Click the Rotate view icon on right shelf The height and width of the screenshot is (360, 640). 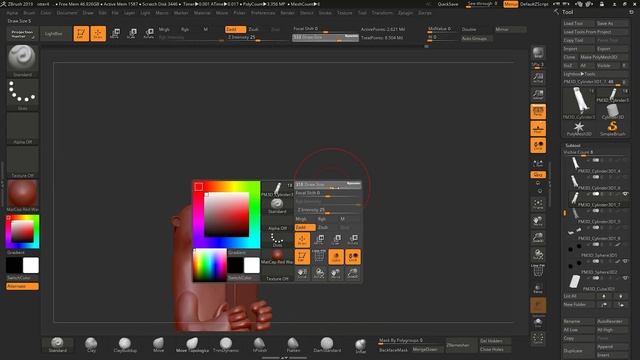point(538,255)
